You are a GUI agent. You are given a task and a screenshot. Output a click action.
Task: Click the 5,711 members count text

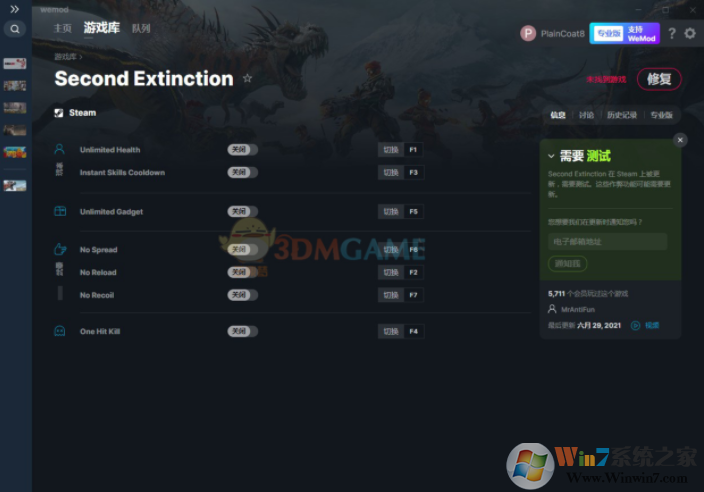point(588,294)
